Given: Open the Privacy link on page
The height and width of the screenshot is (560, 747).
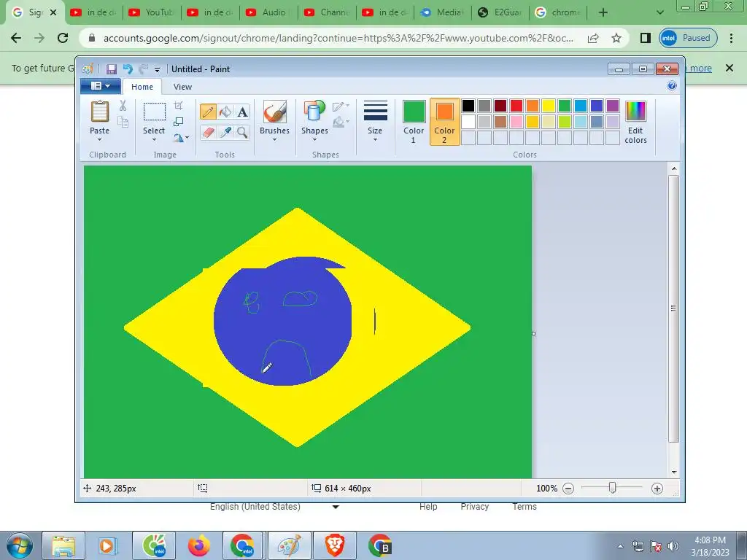Looking at the screenshot, I should (474, 507).
